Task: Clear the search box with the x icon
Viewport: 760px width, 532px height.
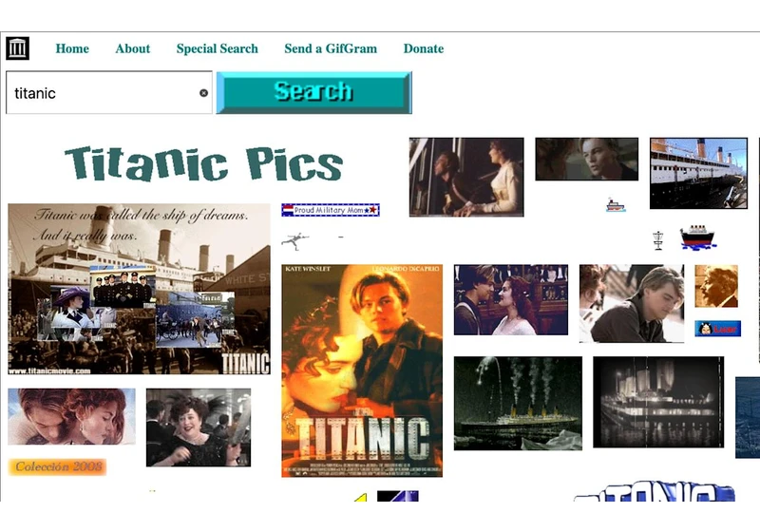Action: coord(203,93)
